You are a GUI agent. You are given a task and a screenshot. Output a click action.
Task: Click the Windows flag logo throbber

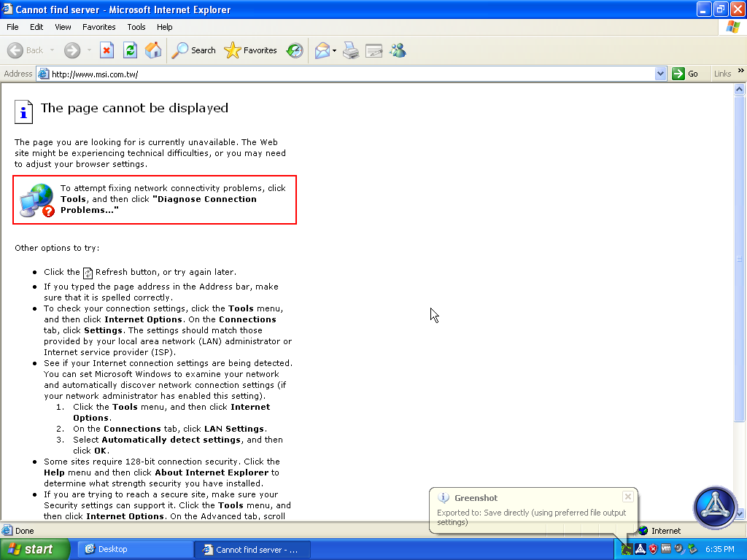(x=732, y=27)
